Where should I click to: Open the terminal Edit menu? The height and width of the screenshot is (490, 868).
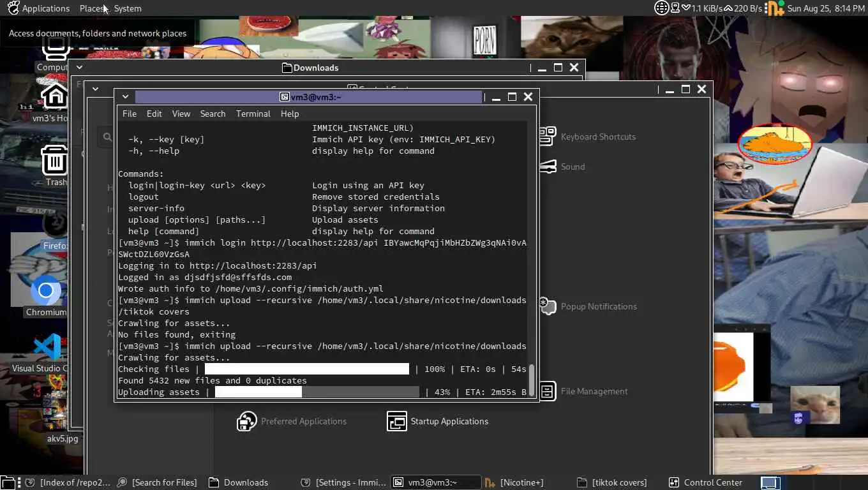click(x=154, y=114)
